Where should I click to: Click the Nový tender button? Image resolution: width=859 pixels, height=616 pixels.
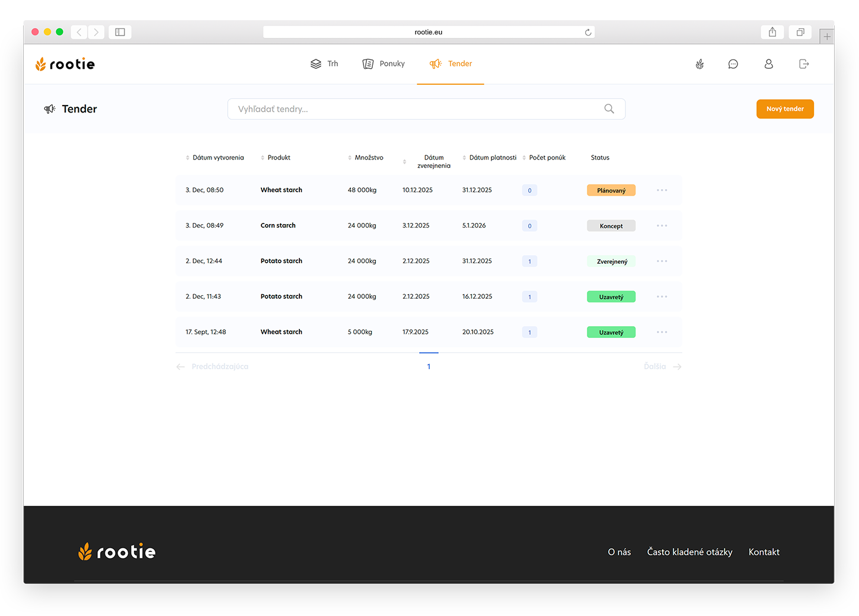(x=784, y=109)
